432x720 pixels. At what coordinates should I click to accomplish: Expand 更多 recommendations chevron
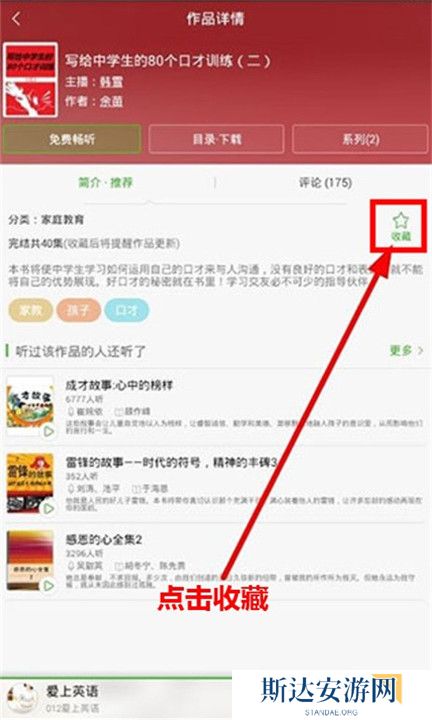(x=406, y=351)
